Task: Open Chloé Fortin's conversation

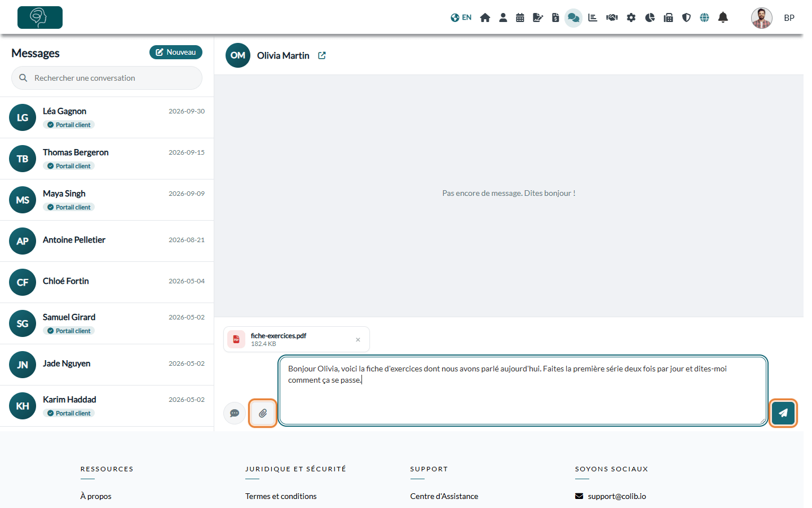Action: tap(107, 282)
